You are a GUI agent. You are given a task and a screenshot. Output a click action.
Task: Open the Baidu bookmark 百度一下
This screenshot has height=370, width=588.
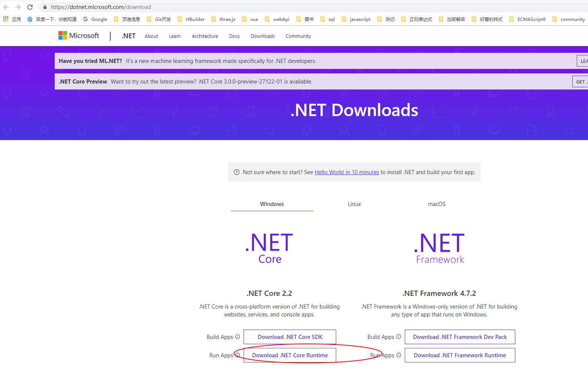point(52,19)
